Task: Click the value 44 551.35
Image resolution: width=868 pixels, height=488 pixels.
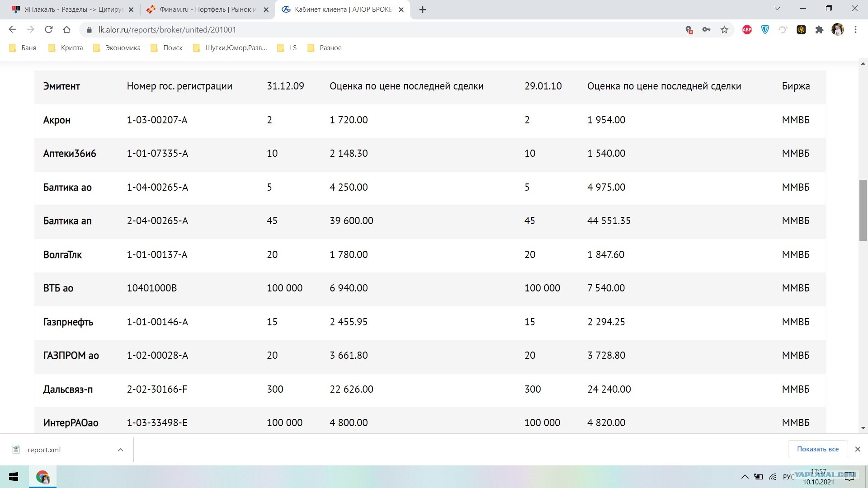Action: pyautogui.click(x=609, y=221)
